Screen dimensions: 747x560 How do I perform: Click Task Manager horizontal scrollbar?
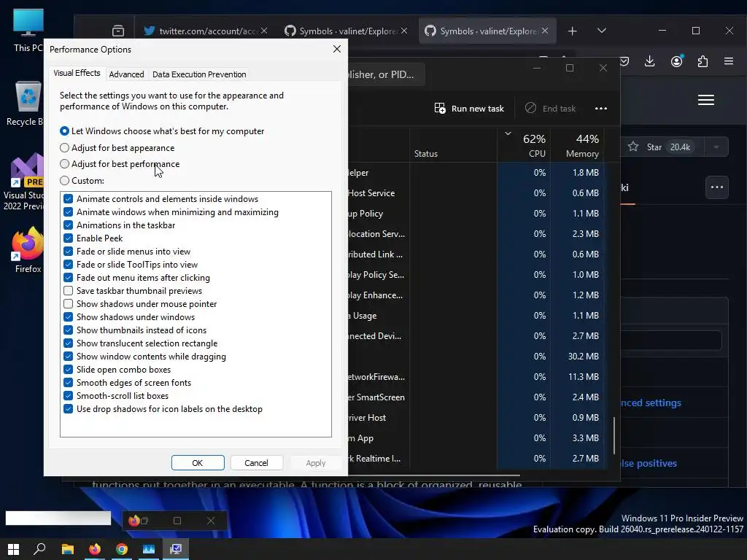pyautogui.click(x=433, y=475)
